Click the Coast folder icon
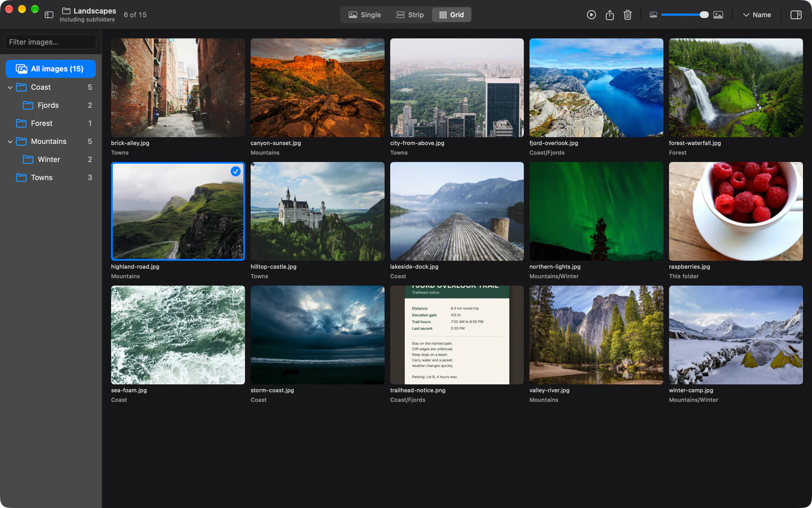Image resolution: width=812 pixels, height=508 pixels. tap(21, 87)
